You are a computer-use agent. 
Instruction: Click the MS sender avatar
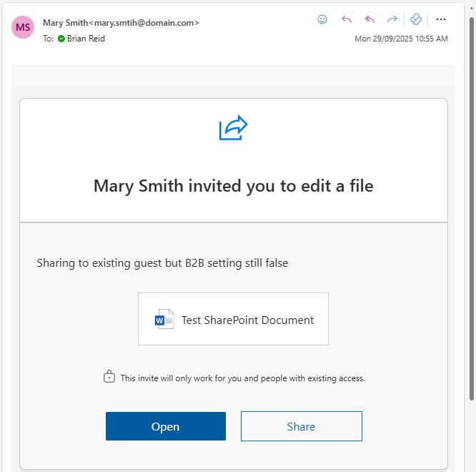tap(24, 27)
